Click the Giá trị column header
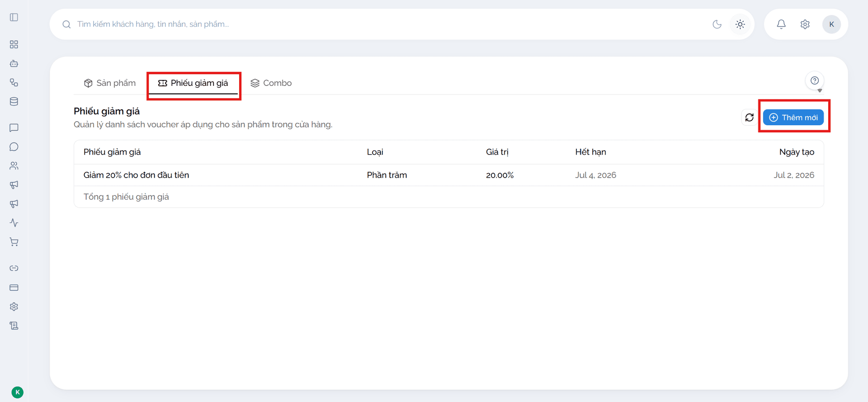The image size is (868, 402). [497, 152]
